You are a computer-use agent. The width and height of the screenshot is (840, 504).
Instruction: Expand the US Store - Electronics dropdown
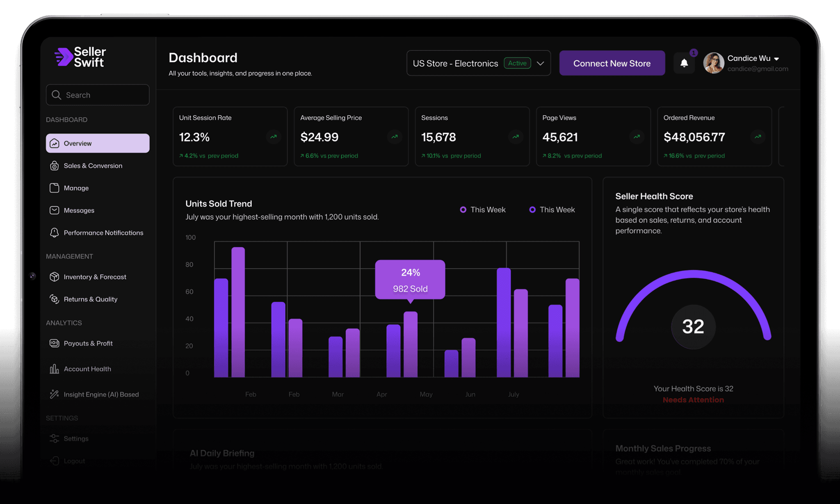[x=541, y=63]
